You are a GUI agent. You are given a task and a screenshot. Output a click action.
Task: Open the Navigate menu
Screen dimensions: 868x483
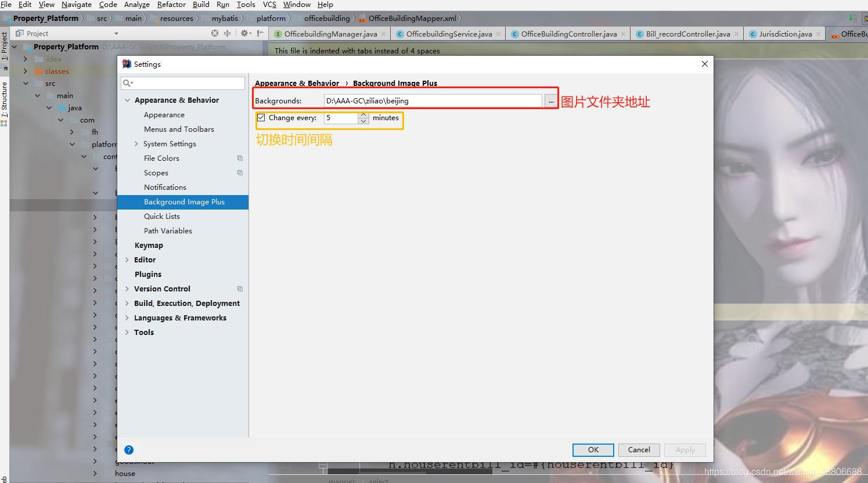coord(77,5)
